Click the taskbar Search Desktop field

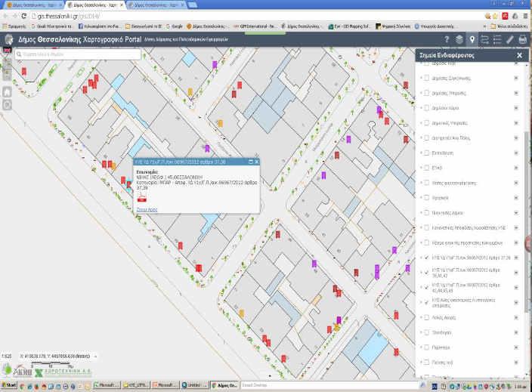(x=329, y=385)
